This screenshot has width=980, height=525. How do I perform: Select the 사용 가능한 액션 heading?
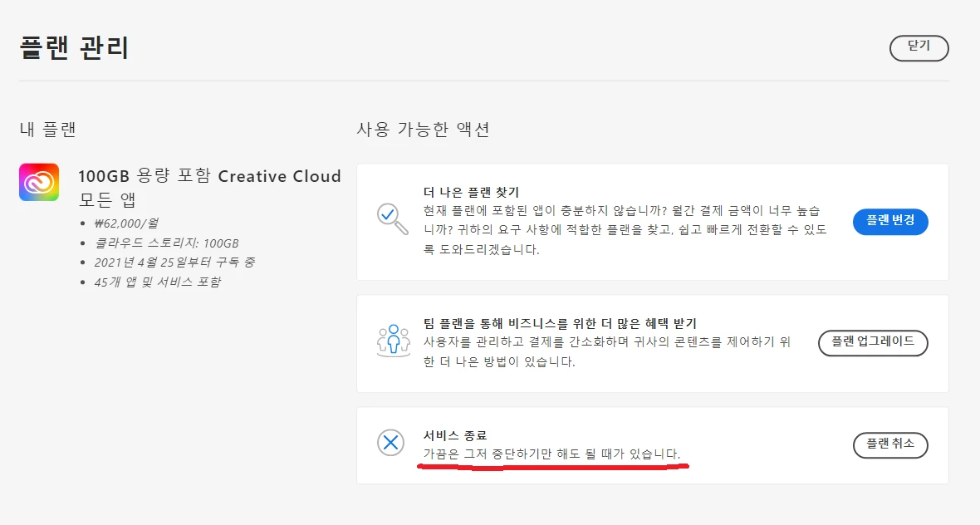[x=423, y=130]
